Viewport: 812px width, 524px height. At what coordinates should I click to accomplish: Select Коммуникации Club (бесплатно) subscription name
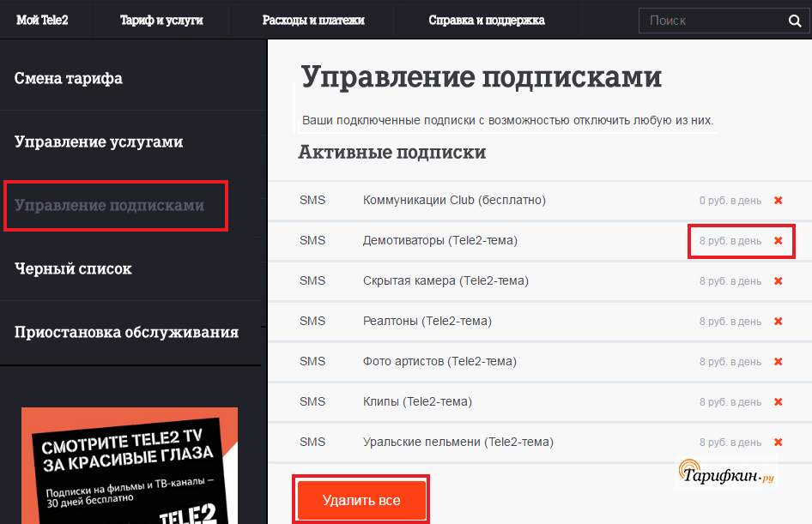[454, 200]
